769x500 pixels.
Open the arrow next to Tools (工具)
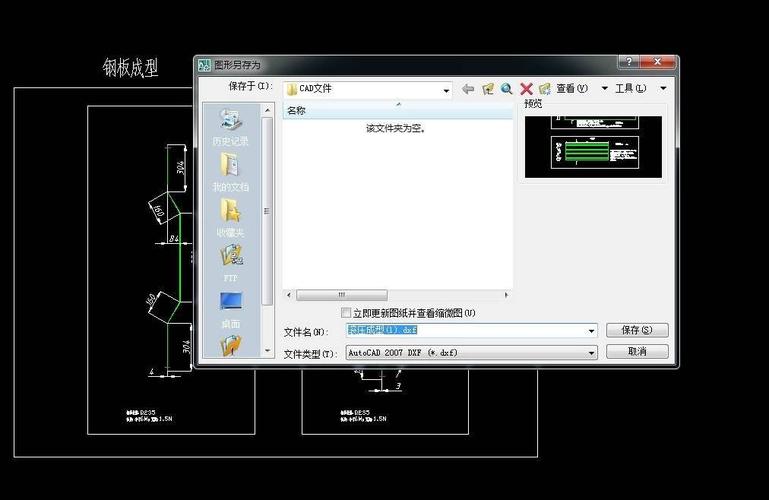(663, 88)
